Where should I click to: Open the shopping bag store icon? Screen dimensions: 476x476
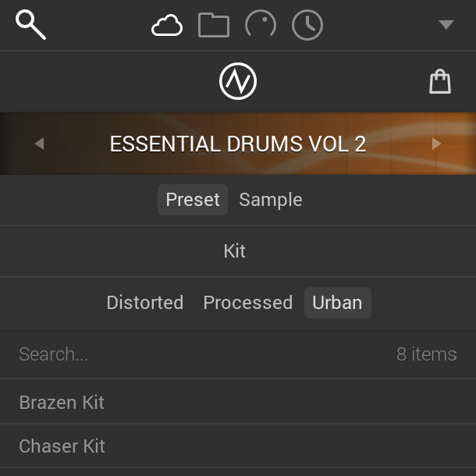coord(440,81)
